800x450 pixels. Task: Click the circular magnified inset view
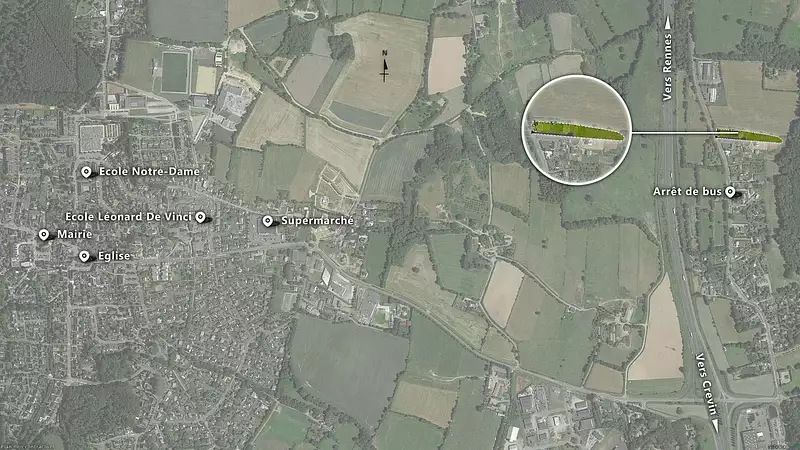[x=577, y=130]
